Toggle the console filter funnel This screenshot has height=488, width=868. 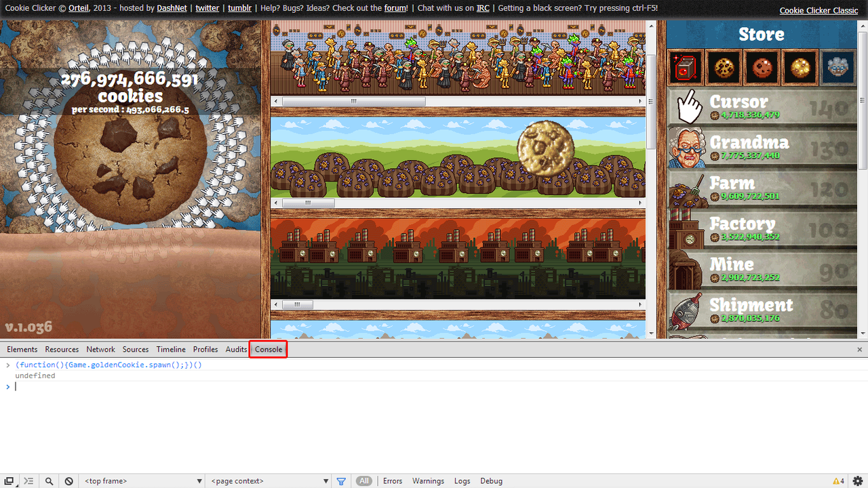pos(341,481)
